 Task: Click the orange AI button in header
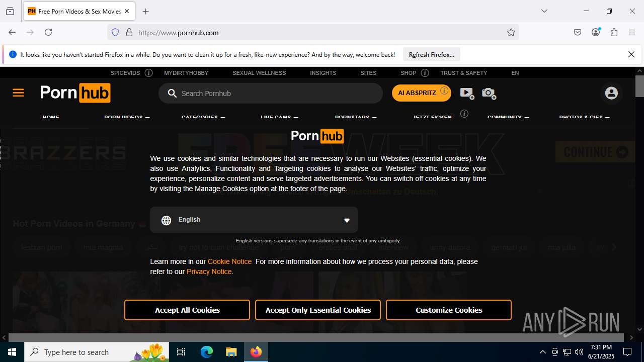click(x=421, y=93)
